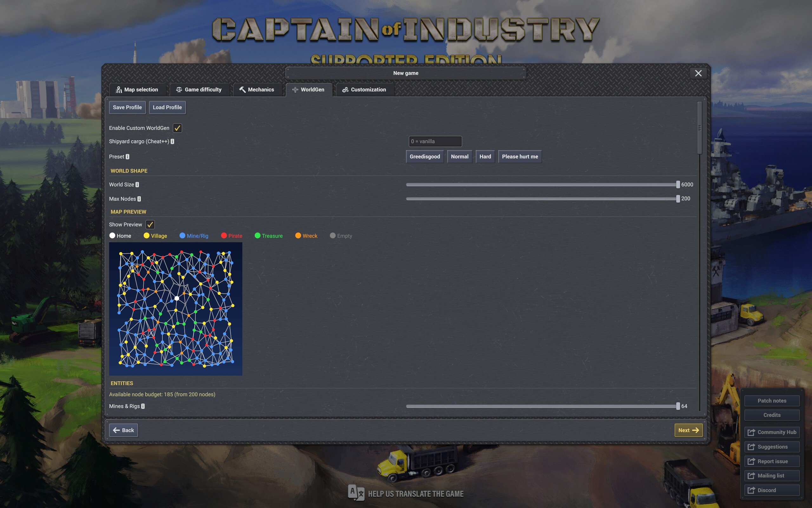This screenshot has width=812, height=508.
Task: Click the Community Hub external link icon
Action: [751, 432]
